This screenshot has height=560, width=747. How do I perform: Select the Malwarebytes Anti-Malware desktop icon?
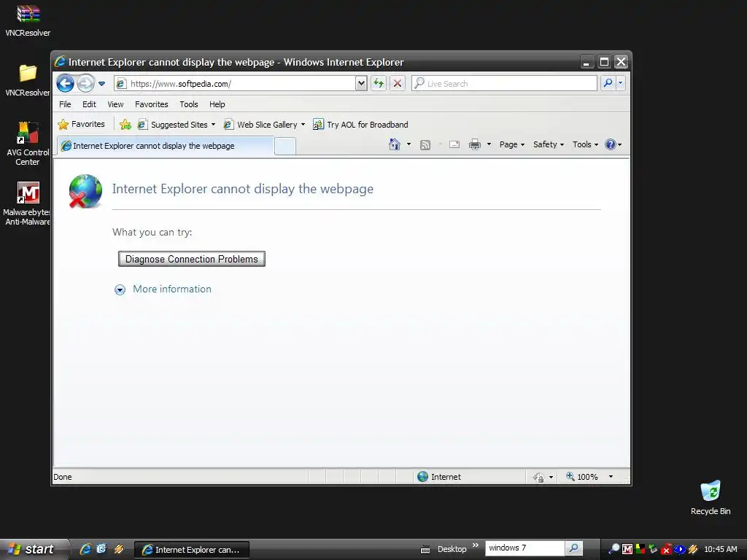pyautogui.click(x=28, y=203)
